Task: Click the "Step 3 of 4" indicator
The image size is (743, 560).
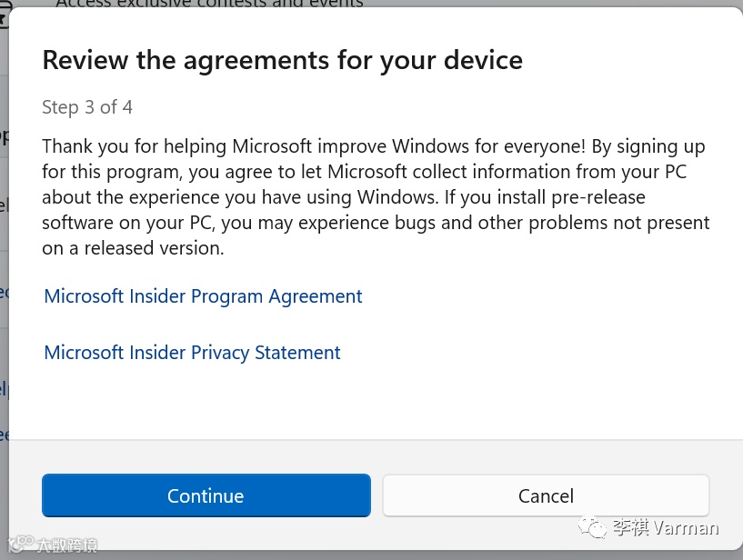Action: tap(87, 107)
